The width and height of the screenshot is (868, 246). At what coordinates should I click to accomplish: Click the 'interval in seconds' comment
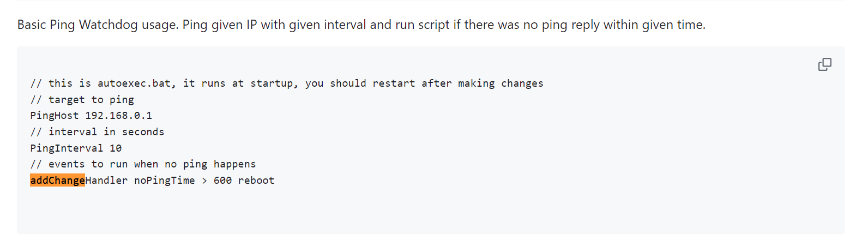click(97, 132)
